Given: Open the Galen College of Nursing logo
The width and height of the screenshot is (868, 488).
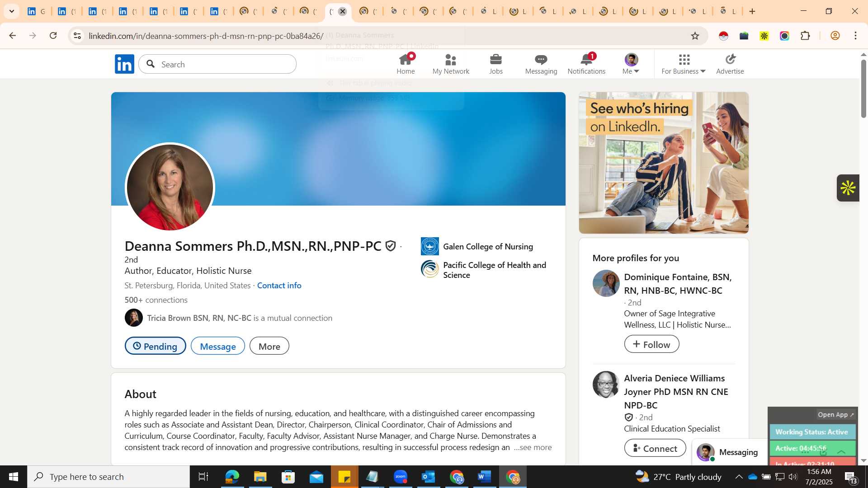Looking at the screenshot, I should point(429,246).
